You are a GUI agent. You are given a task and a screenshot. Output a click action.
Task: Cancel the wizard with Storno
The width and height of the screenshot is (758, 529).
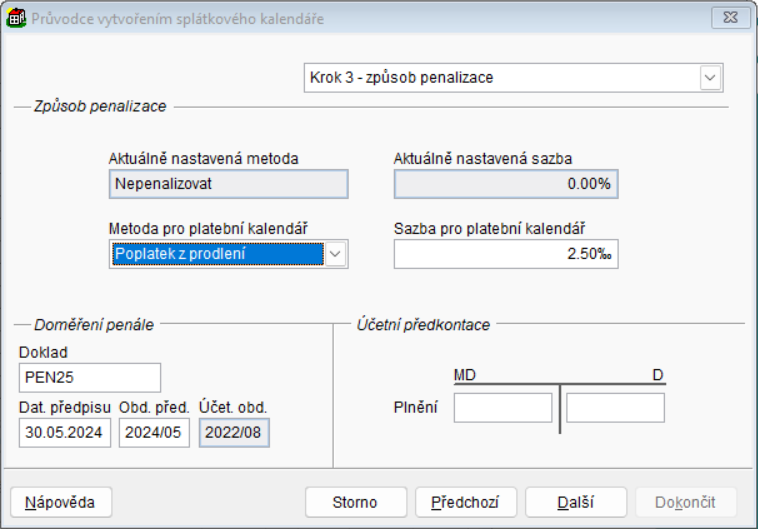[356, 501]
